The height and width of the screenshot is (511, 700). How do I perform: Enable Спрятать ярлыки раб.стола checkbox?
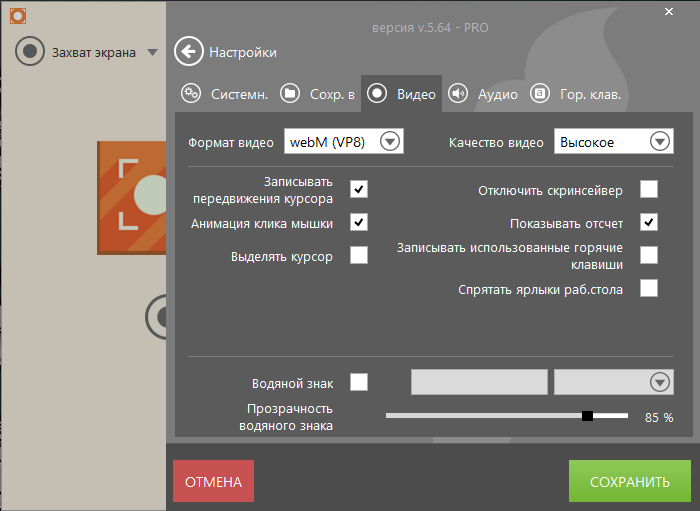[x=649, y=288]
